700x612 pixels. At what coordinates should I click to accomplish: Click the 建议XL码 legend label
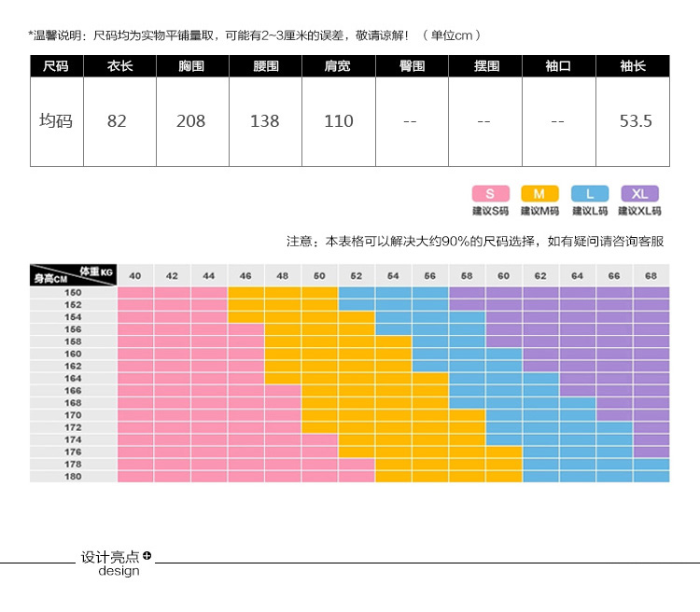click(x=639, y=211)
